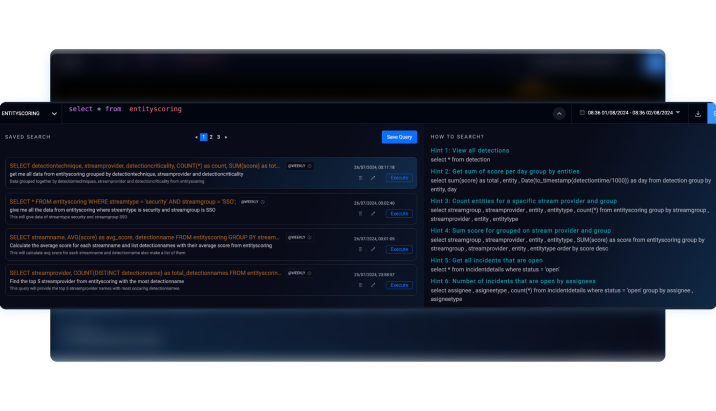Click the Save Query button
Viewport: 716px width, 411px height.
399,137
